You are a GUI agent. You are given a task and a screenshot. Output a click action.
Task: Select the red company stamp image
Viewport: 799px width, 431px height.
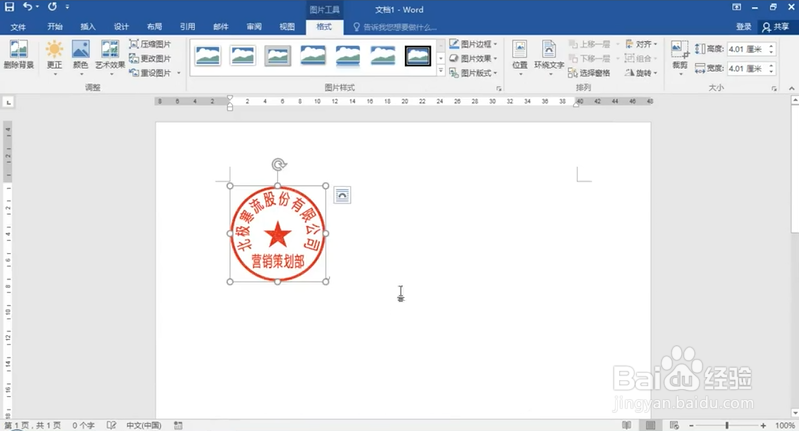(x=278, y=234)
